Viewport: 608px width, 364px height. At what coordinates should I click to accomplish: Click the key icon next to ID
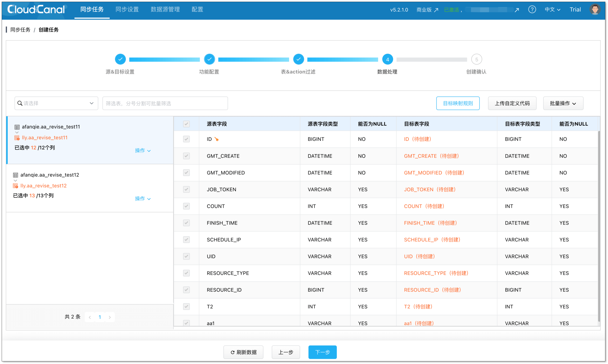pyautogui.click(x=216, y=139)
